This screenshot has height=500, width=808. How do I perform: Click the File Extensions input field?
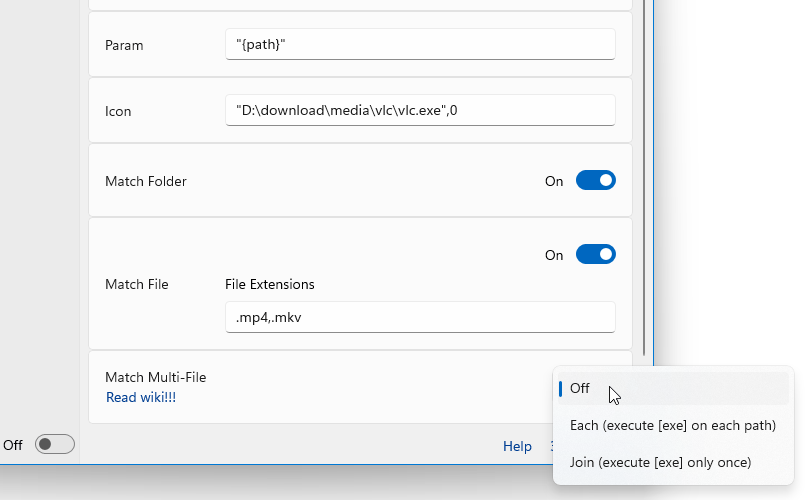click(x=420, y=317)
